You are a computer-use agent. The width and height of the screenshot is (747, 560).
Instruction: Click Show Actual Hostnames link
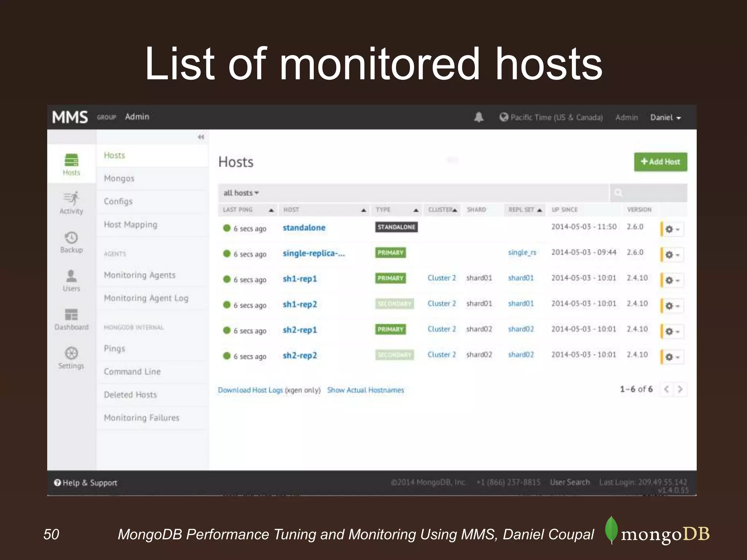point(365,390)
